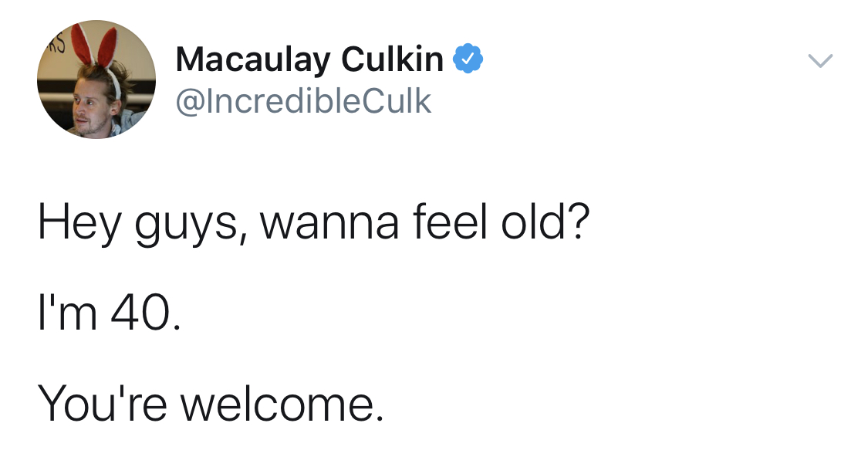Viewport: 868px width, 457px height.
Task: Click the word "Macaulay" in display name
Action: (253, 60)
